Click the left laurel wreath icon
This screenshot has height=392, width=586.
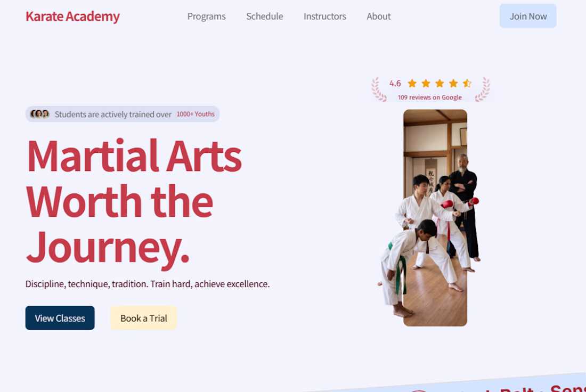click(x=379, y=89)
